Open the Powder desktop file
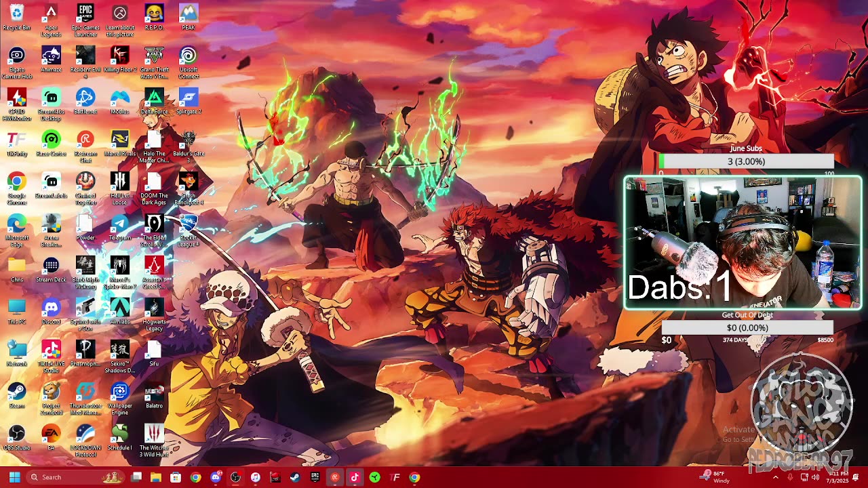This screenshot has width=868, height=488. pos(85,227)
